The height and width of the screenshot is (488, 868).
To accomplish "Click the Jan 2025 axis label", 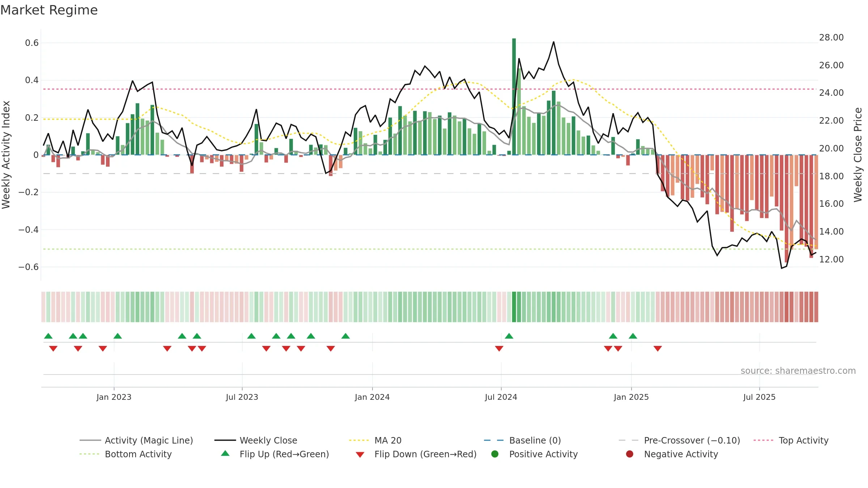I will [x=631, y=397].
